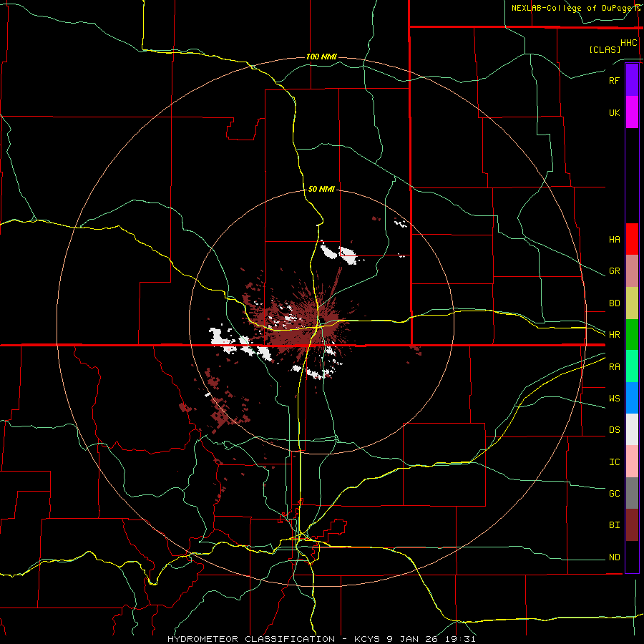
Task: Click the [CLAS] legend header
Action: click(605, 49)
